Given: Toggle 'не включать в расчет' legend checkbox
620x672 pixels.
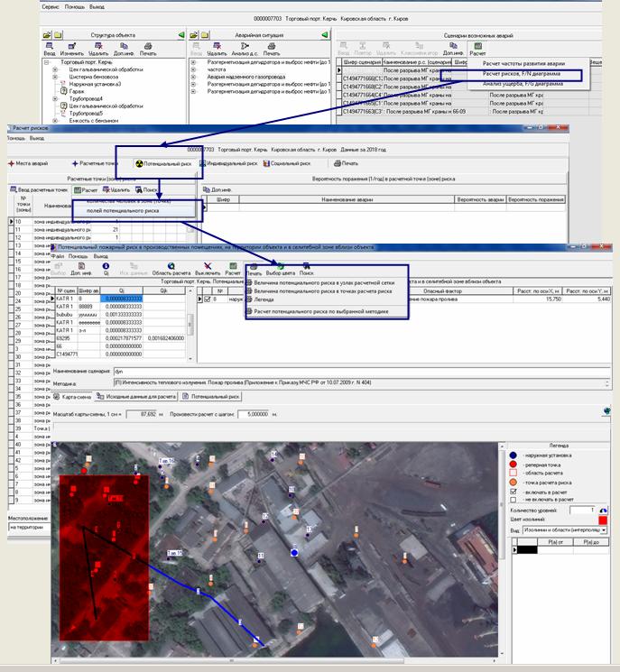Looking at the screenshot, I should pyautogui.click(x=513, y=499).
